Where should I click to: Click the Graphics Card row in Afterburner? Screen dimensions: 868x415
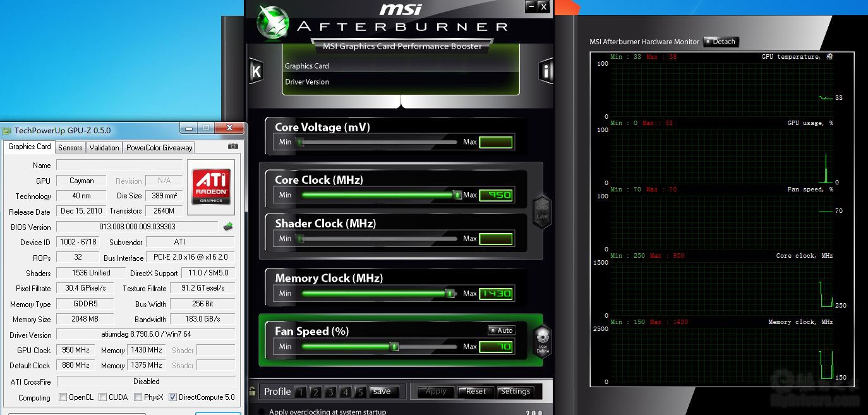pos(401,66)
